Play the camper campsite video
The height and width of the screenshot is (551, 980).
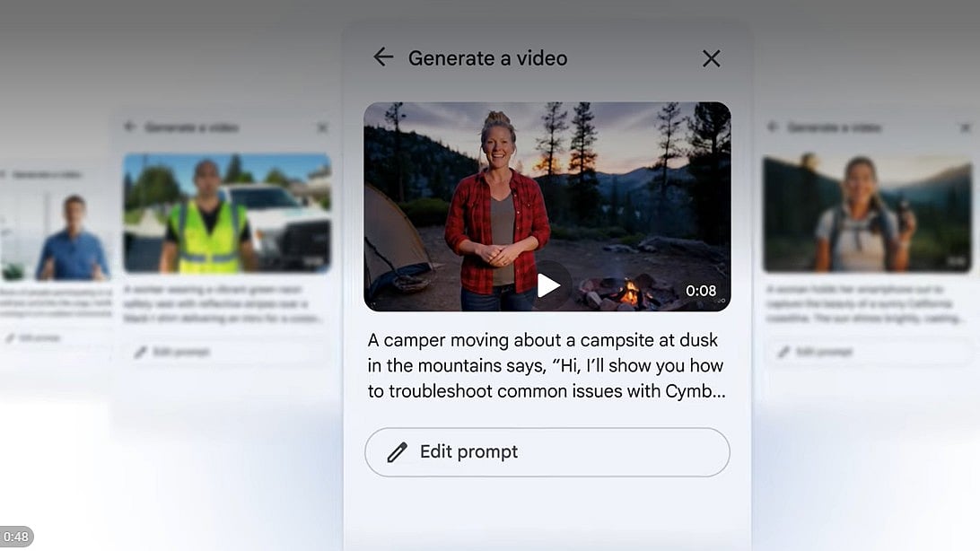(x=547, y=285)
